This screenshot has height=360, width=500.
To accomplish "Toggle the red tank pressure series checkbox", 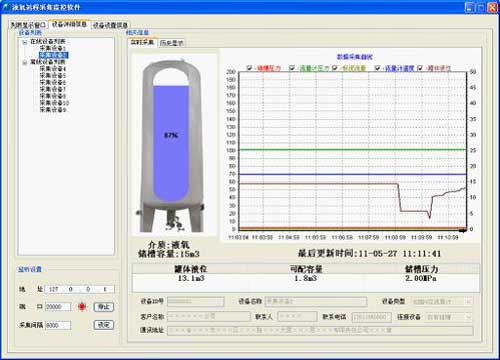I will tap(249, 68).
